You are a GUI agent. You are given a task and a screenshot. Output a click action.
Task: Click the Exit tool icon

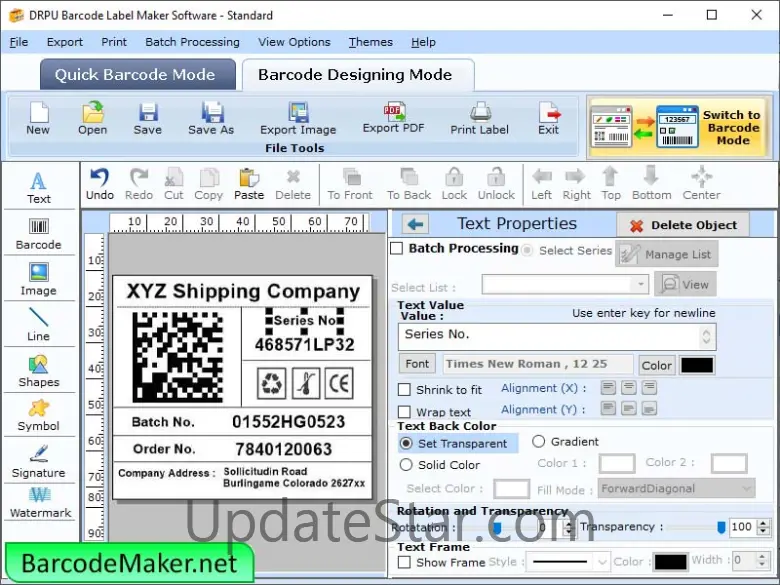coord(549,118)
